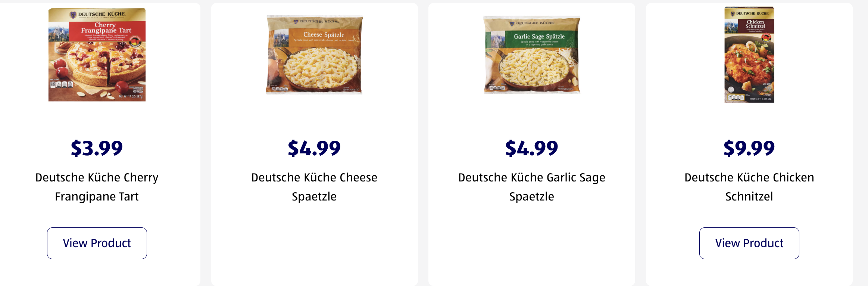Click the Deutsche Küche logo on tart box

pos(98,15)
